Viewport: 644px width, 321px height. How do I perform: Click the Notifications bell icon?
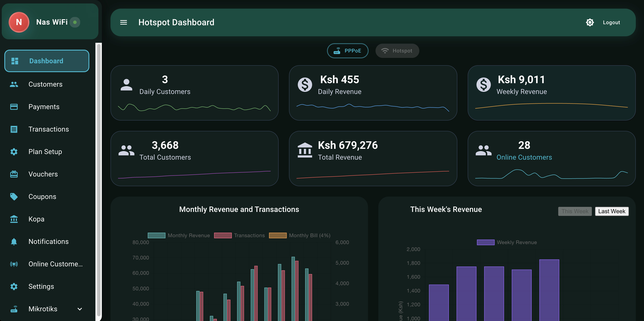click(x=14, y=242)
